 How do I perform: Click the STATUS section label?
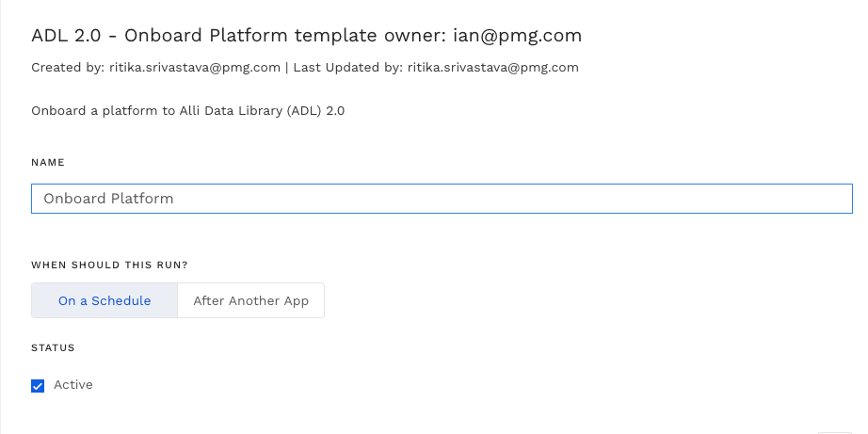coord(53,347)
